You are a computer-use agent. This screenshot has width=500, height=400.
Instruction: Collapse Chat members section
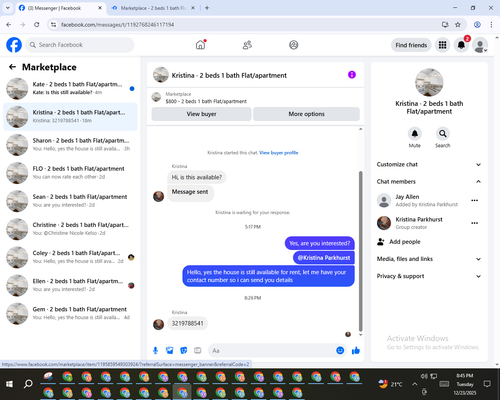pos(429,182)
